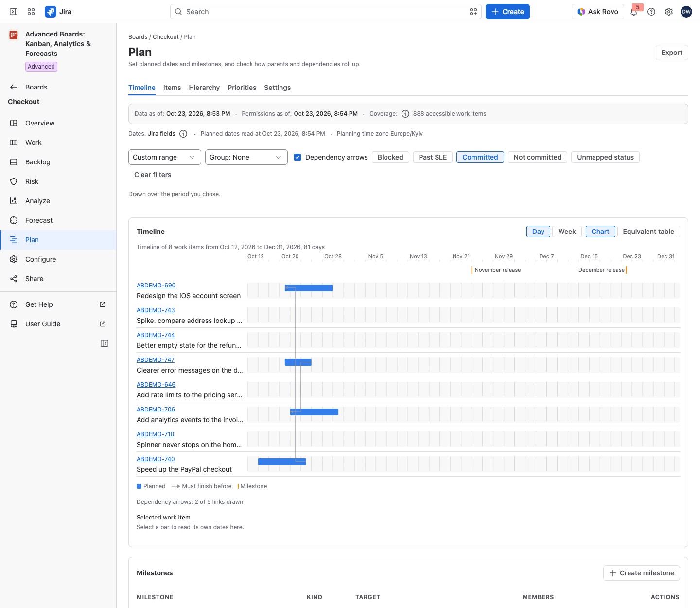The image size is (700, 608).
Task: Switch to the Priorities tab
Action: pos(242,88)
